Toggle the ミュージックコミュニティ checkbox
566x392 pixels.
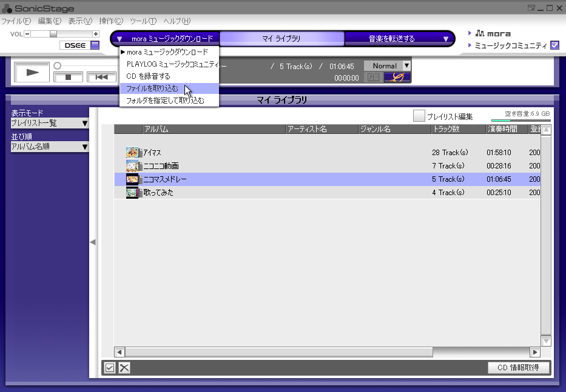(555, 45)
